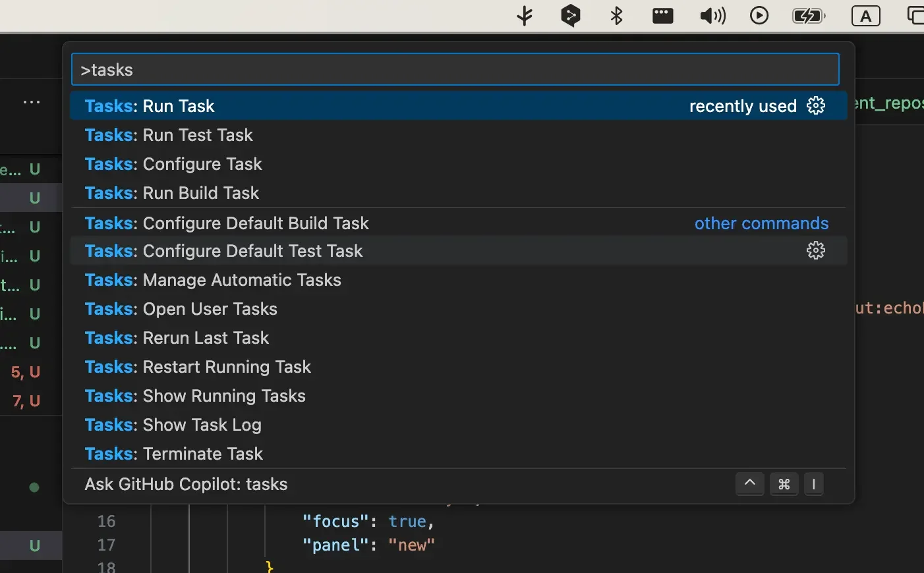
Task: Choose Tasks: Open User Tasks
Action: click(458, 308)
